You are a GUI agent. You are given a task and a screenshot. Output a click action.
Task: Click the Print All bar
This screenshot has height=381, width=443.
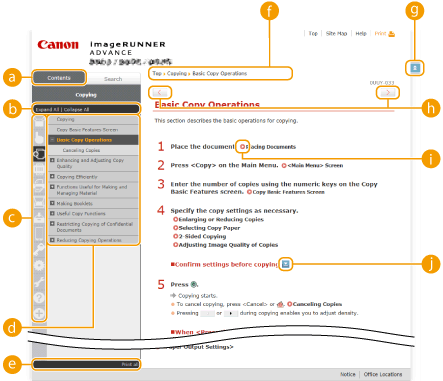86,364
